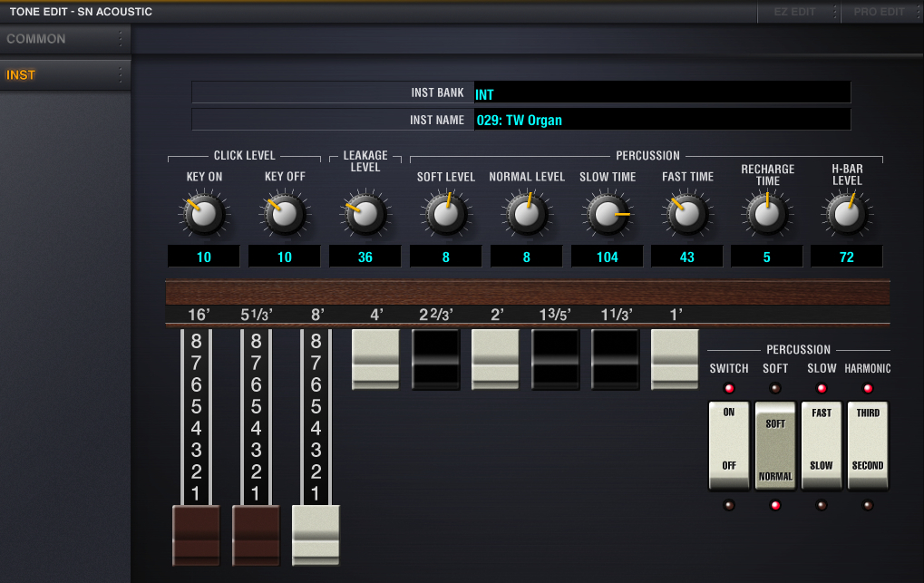Click the 5 1/3' brown drawbar handle

[x=257, y=535]
